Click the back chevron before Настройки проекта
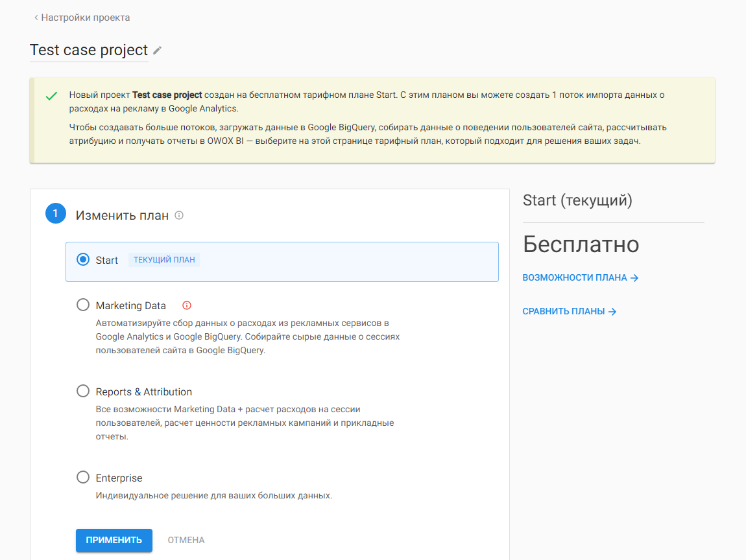This screenshot has height=560, width=746. 36,18
